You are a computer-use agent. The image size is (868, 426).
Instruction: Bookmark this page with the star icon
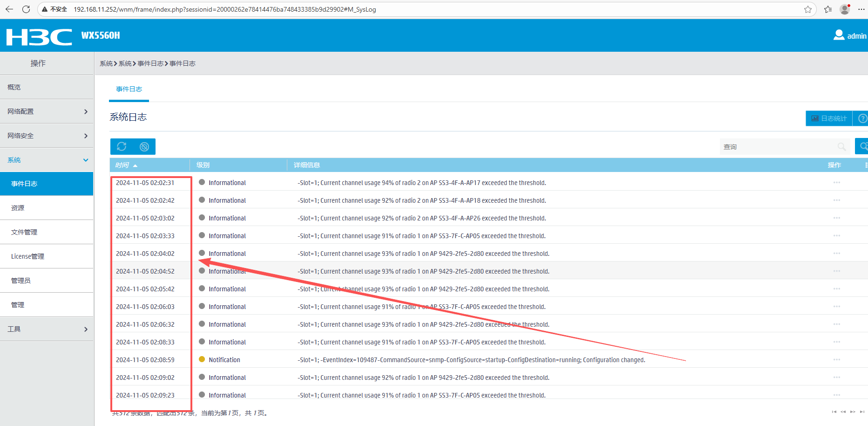808,9
